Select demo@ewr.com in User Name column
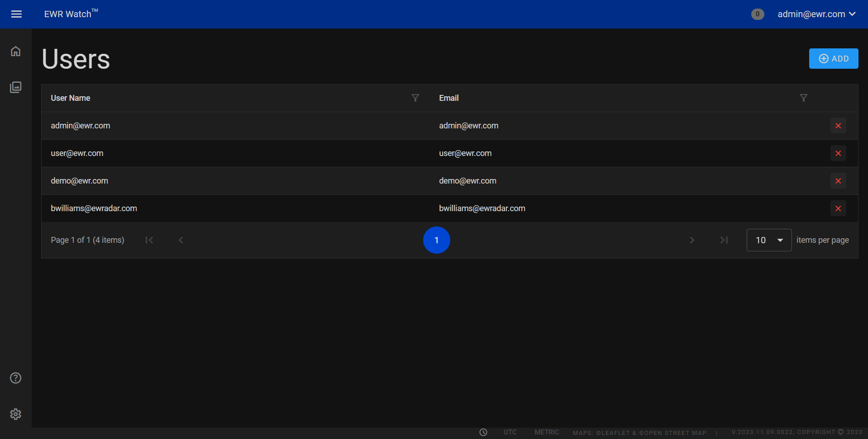Viewport: 868px width, 439px height. (80, 181)
